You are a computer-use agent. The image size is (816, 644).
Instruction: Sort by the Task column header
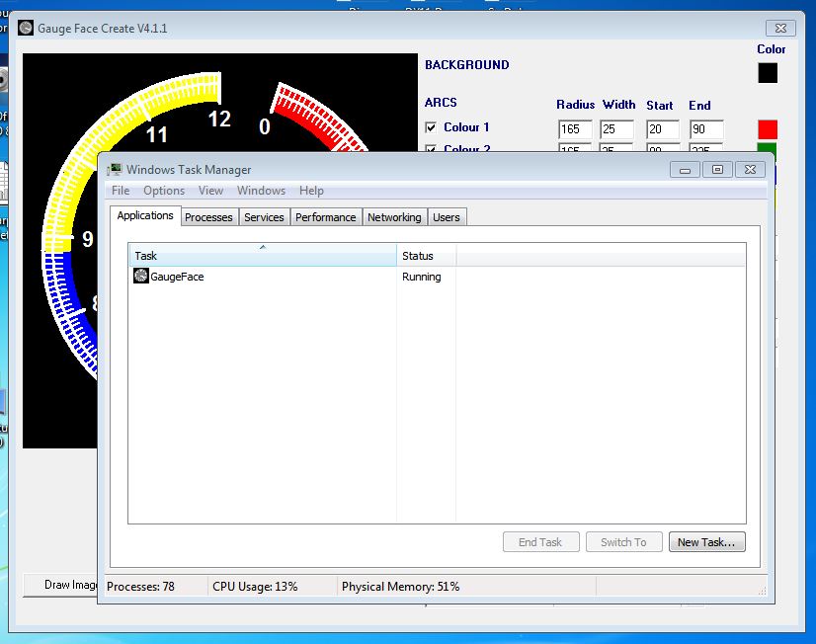pos(263,256)
